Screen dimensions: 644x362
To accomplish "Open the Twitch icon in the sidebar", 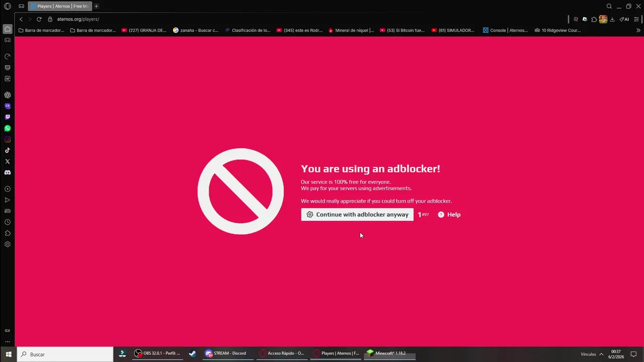I will pyautogui.click(x=8, y=117).
